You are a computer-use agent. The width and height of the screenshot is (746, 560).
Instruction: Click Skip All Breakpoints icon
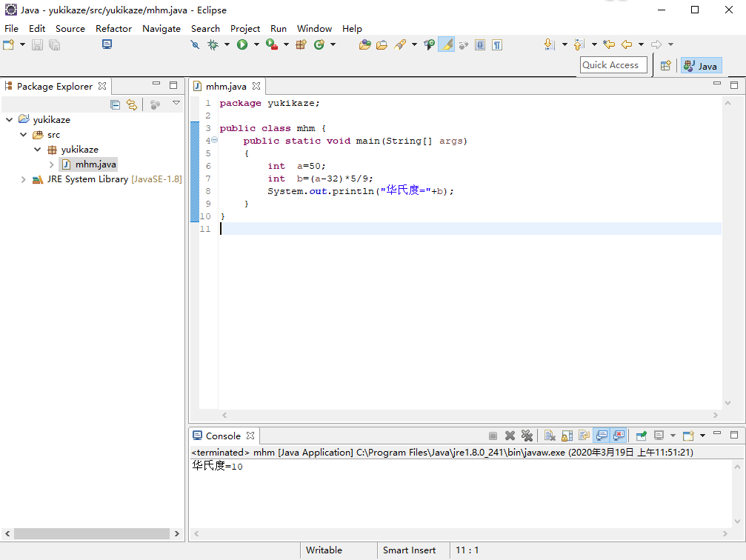[195, 44]
